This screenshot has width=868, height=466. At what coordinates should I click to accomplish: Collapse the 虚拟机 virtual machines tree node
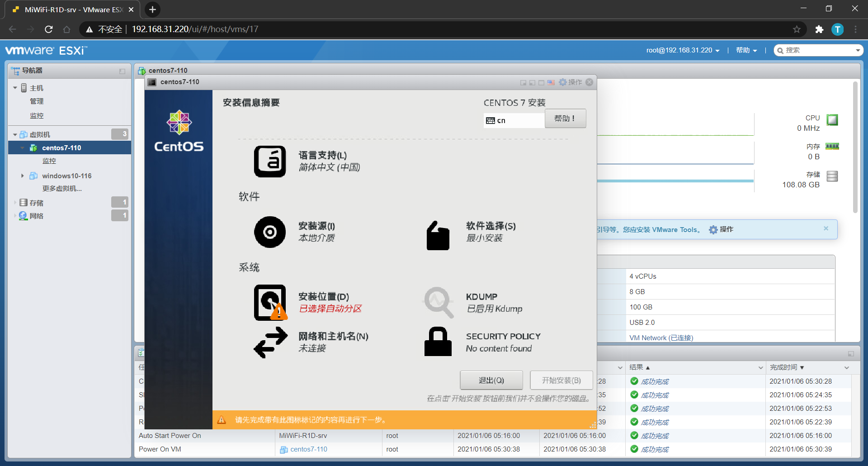(15, 134)
